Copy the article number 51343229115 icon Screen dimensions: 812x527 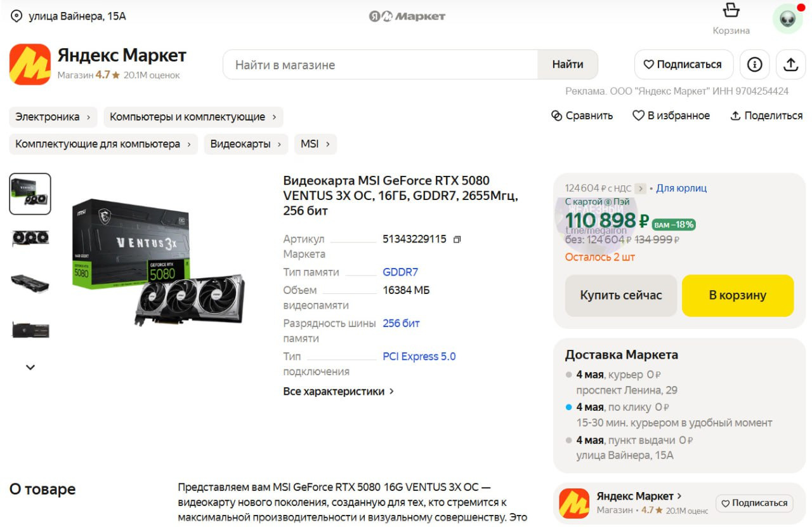[457, 239]
